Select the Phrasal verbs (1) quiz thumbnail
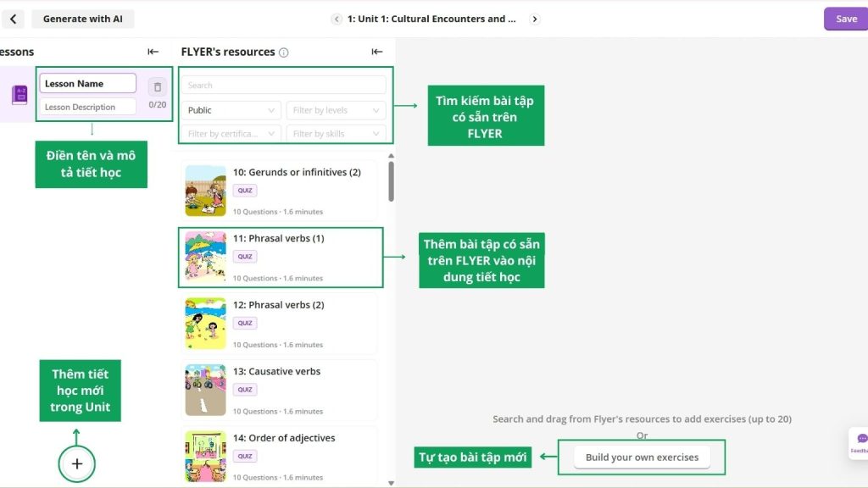 (x=206, y=258)
